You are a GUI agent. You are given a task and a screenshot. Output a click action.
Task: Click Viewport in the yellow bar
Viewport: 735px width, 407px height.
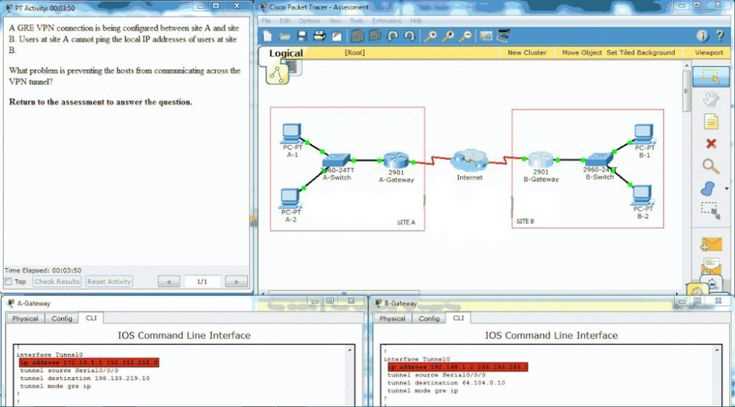[x=709, y=53]
